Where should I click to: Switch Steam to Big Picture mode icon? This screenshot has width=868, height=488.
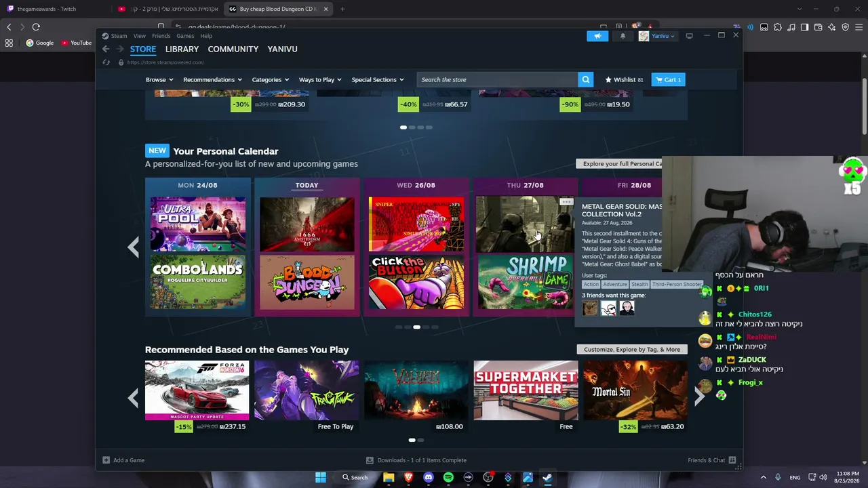(689, 36)
